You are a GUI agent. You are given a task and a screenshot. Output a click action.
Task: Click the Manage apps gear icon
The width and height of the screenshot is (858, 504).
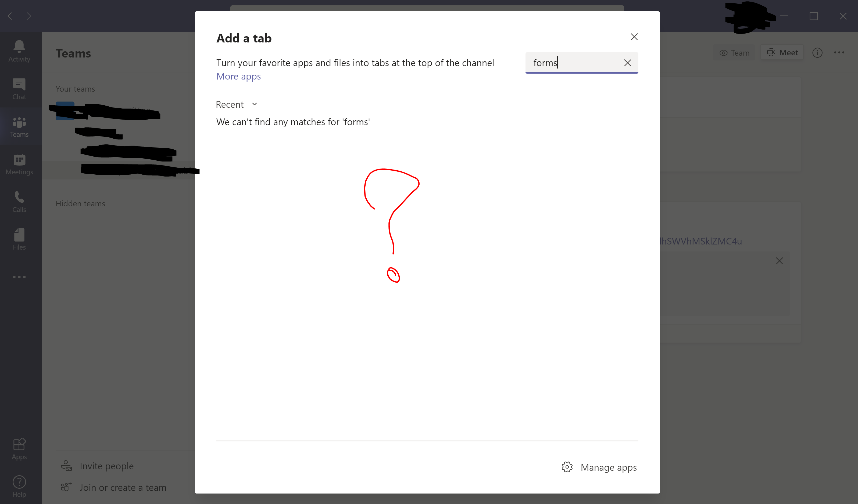[567, 467]
